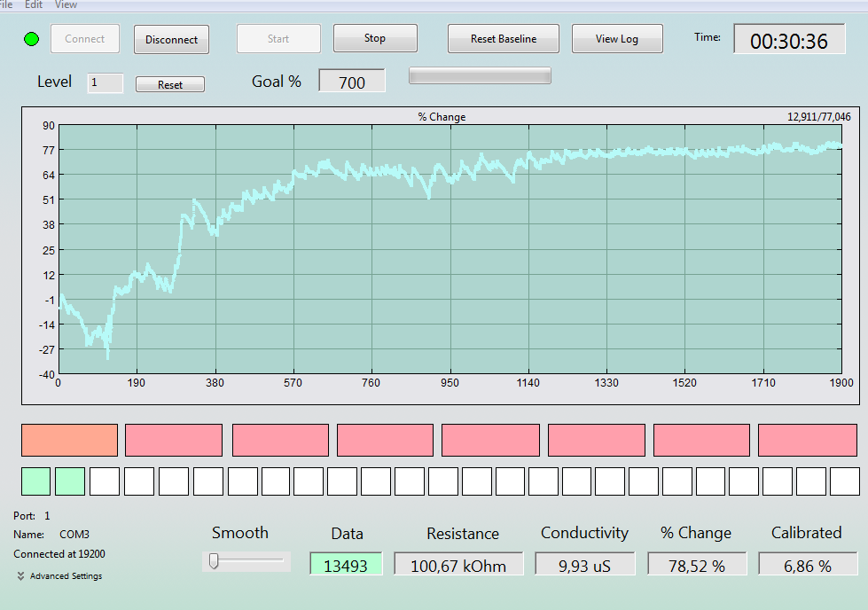Click the Smooth slider handle
Image resolution: width=868 pixels, height=610 pixels.
pyautogui.click(x=214, y=561)
